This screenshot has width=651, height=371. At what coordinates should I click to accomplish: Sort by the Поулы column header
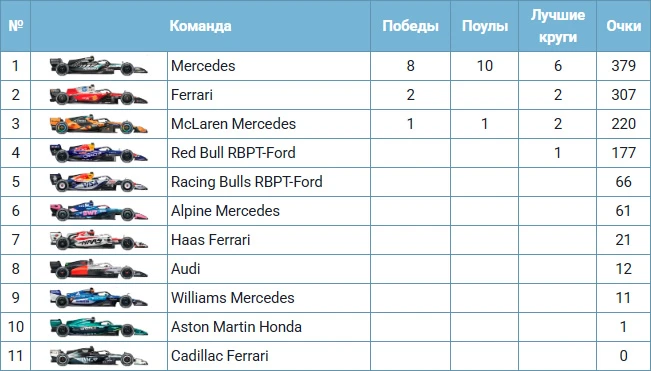(x=485, y=26)
